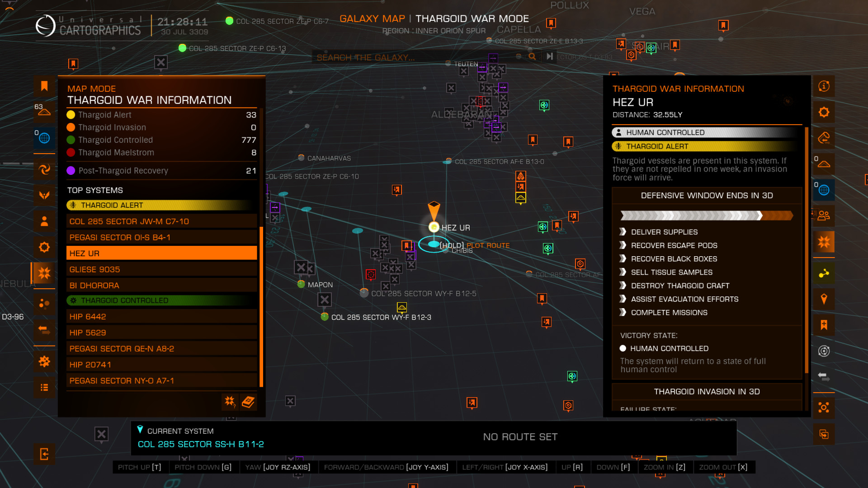
Task: Select blue globe map mode in left sidebar
Action: click(x=44, y=138)
